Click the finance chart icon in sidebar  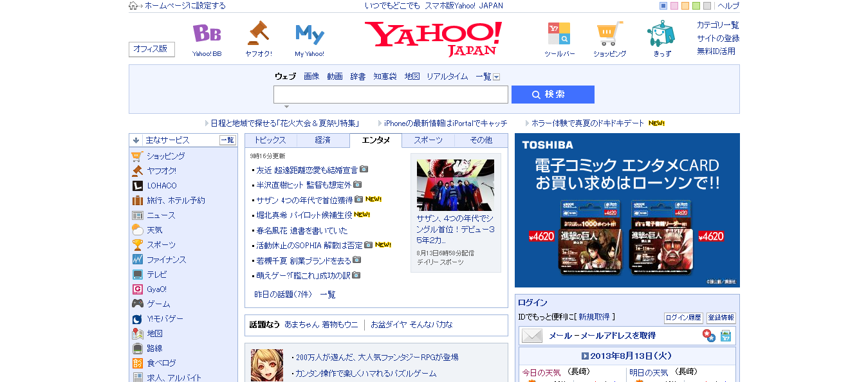(137, 260)
